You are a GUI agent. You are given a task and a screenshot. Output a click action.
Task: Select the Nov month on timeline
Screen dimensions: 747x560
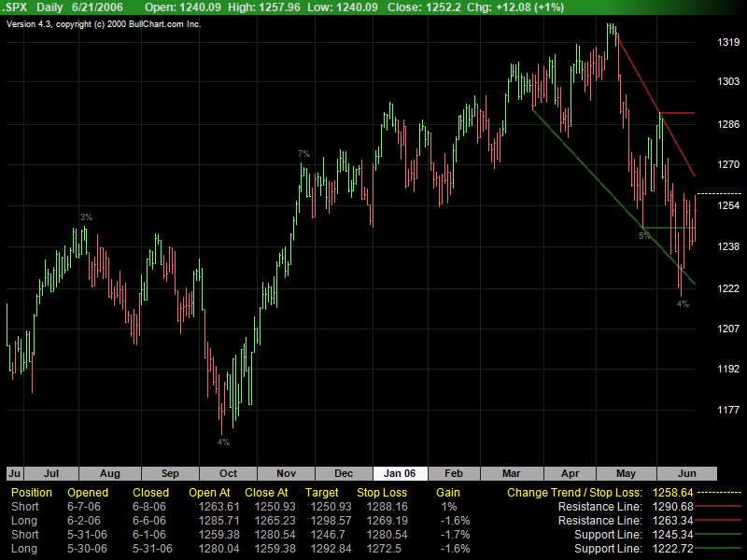(286, 473)
